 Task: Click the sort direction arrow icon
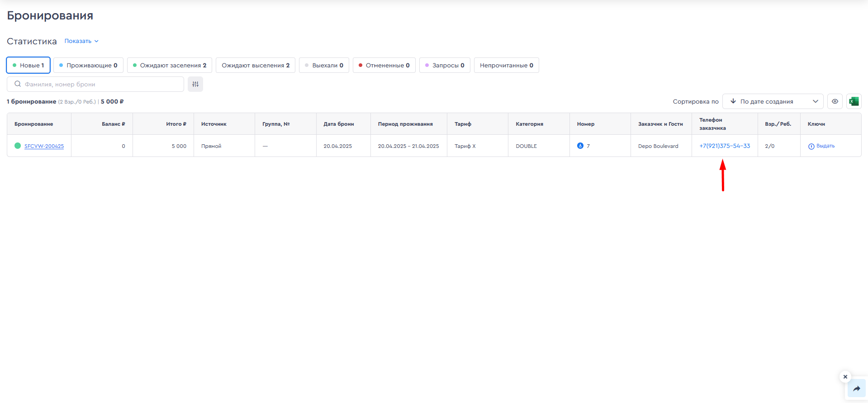click(x=733, y=101)
